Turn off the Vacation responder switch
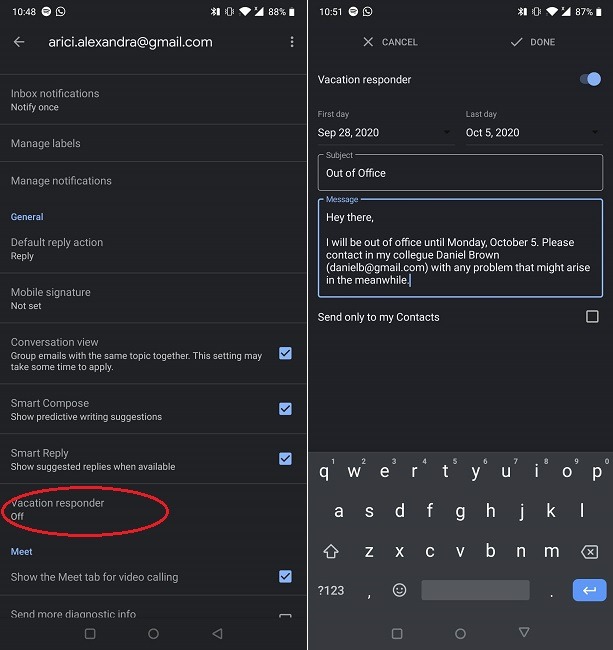The image size is (613, 650). pos(590,79)
